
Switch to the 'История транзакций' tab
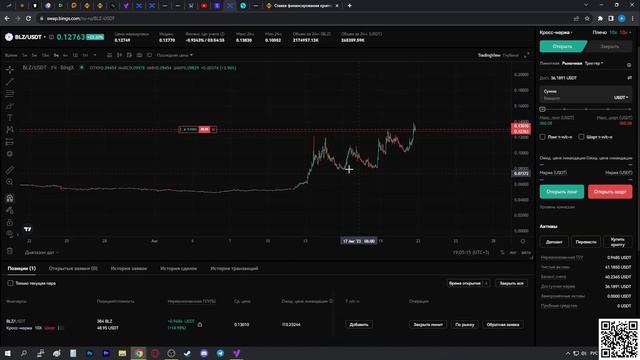(x=234, y=269)
